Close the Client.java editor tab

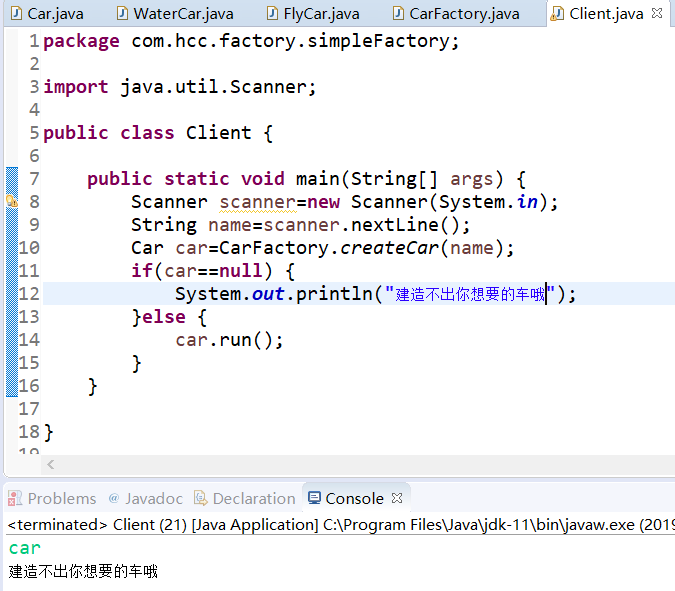pos(657,13)
